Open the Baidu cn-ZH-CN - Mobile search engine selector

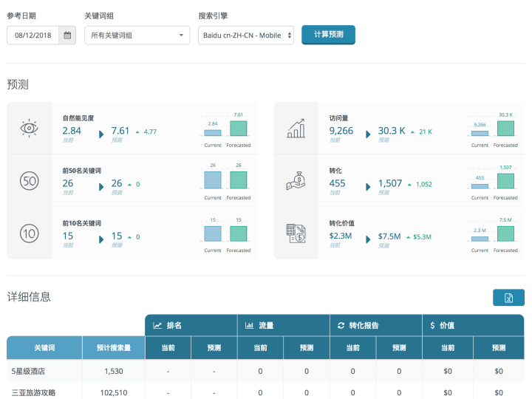coord(246,35)
